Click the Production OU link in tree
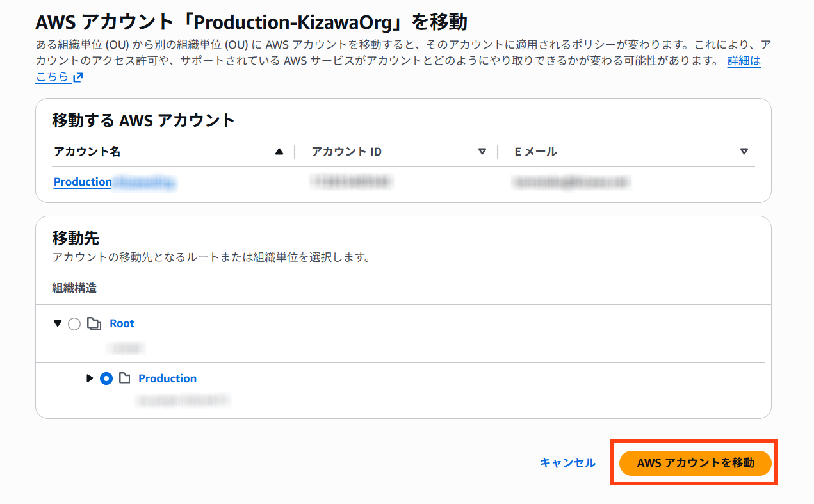Screen dimensions: 814x504 (x=167, y=378)
